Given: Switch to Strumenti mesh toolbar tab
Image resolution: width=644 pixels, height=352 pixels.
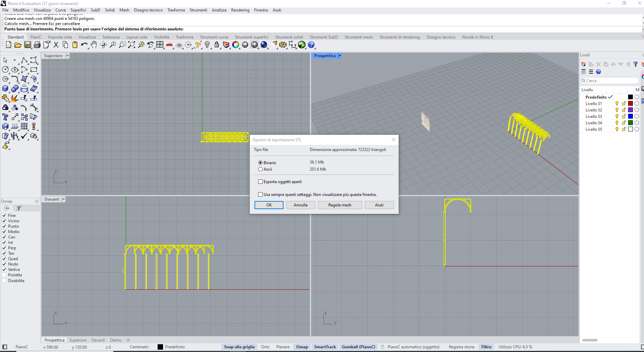Looking at the screenshot, I should click(x=358, y=37).
